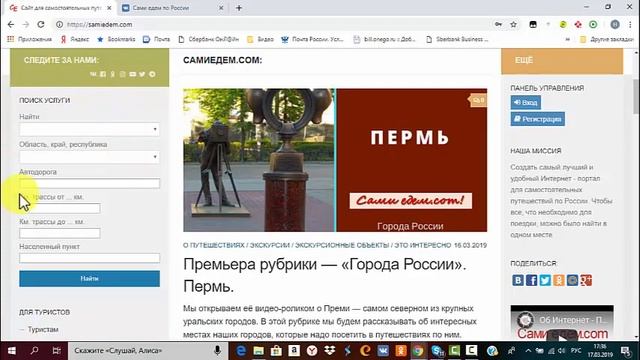This screenshot has width=640, height=360.
Task: Open Почта bookmark
Action: coord(157,39)
